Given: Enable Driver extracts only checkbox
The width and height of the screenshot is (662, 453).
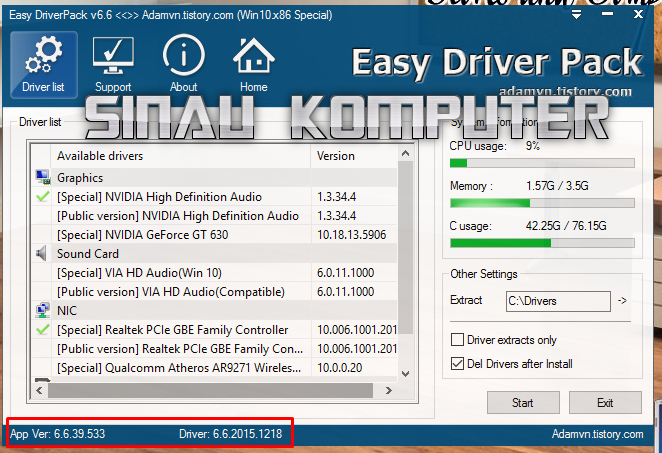Looking at the screenshot, I should click(x=457, y=340).
